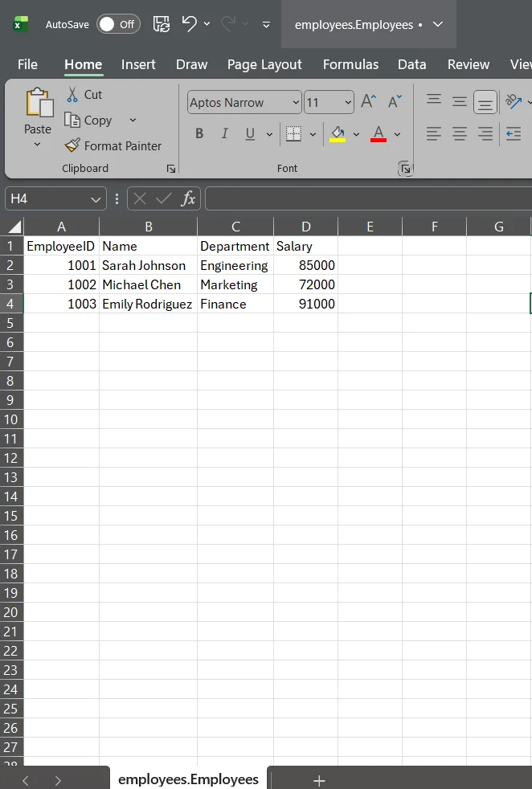Apply the yellow fill color swatch
The height and width of the screenshot is (789, 532).
coord(338,134)
